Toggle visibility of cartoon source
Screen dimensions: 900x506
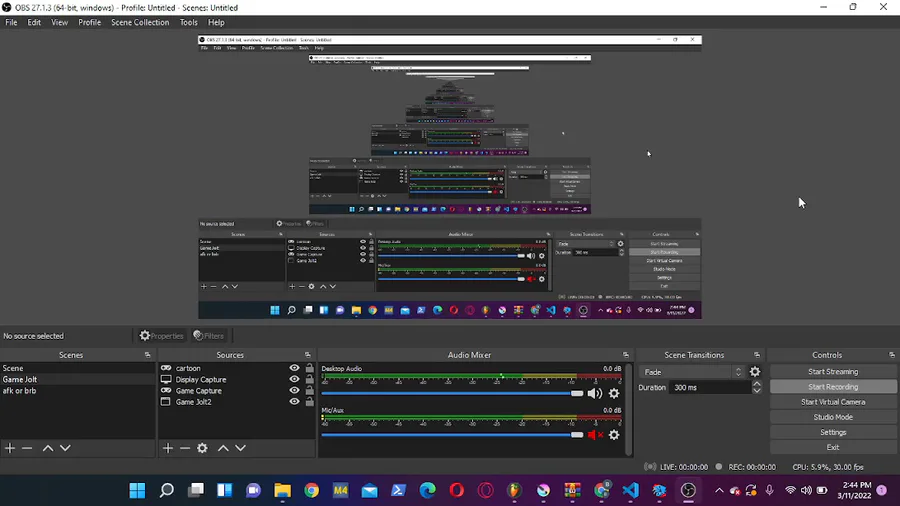pos(294,368)
